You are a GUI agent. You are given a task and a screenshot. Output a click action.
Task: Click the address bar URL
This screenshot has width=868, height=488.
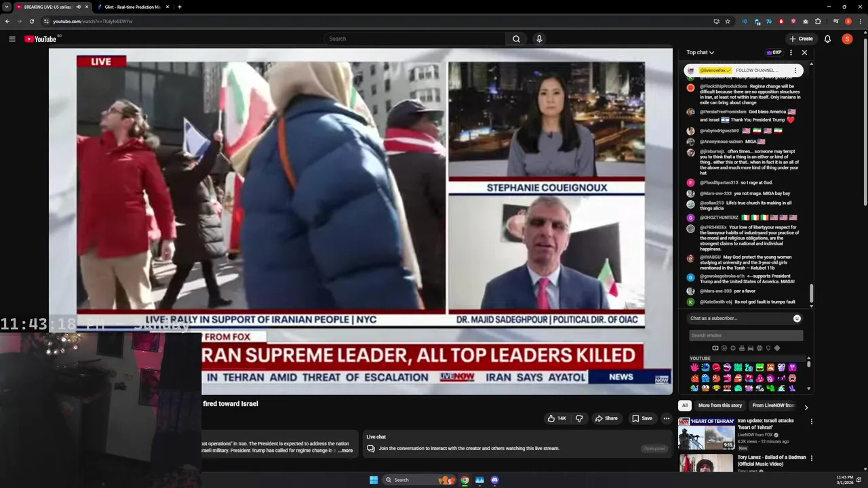pyautogui.click(x=93, y=21)
